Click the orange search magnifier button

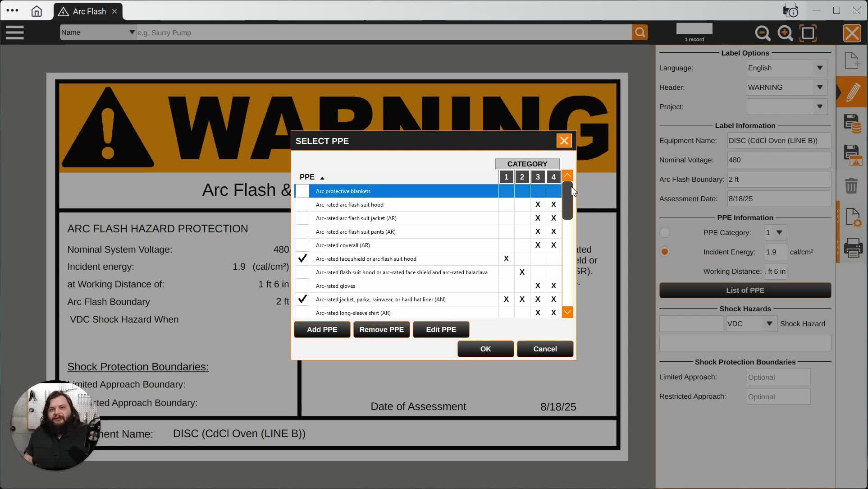click(640, 32)
